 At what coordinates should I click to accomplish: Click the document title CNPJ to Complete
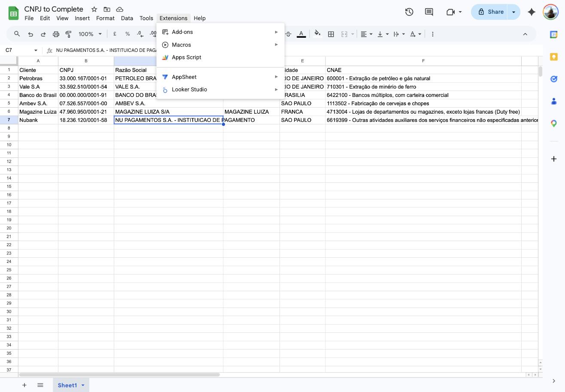[54, 9]
